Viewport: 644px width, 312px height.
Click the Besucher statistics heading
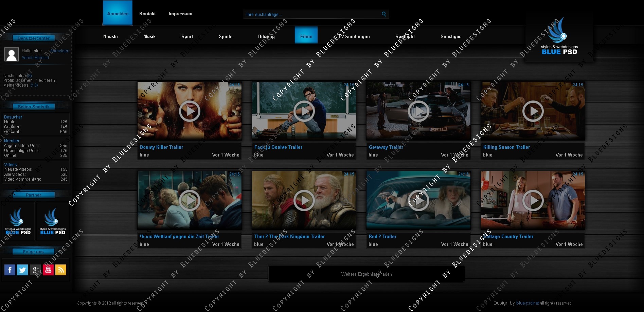click(x=13, y=117)
